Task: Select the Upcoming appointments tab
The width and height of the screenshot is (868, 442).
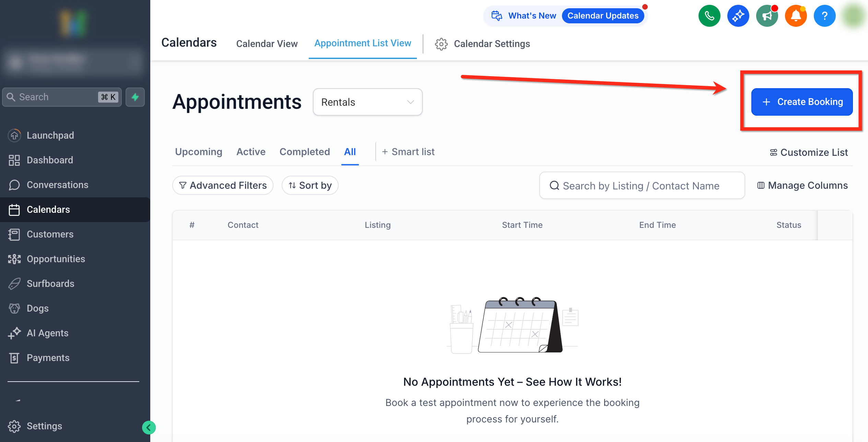Action: (198, 152)
